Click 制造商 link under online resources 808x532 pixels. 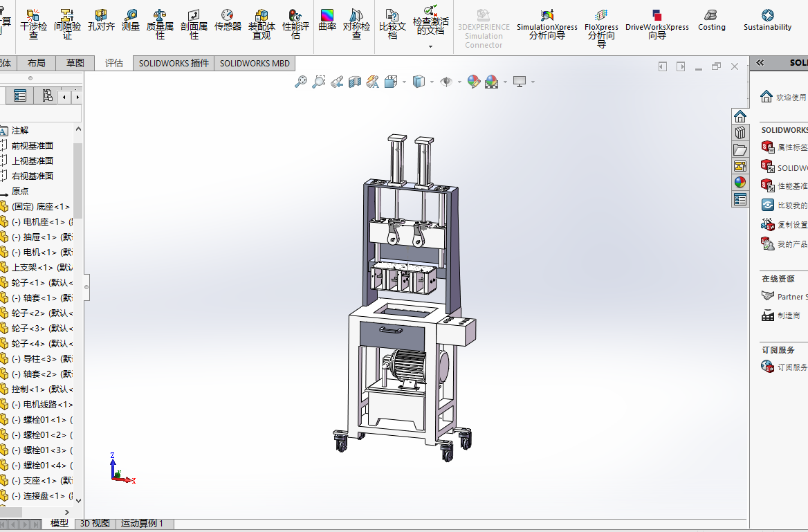pyautogui.click(x=789, y=315)
